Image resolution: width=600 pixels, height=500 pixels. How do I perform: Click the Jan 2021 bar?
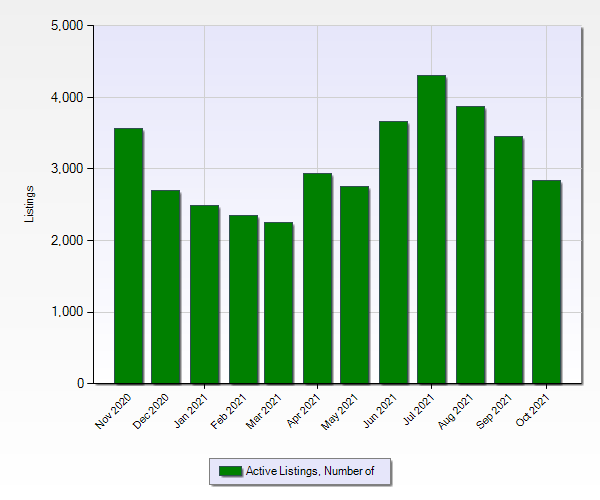(204, 295)
